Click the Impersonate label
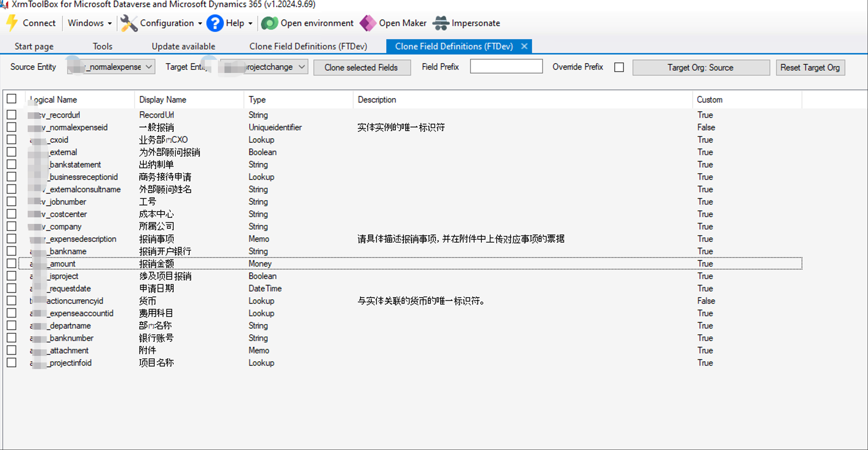The image size is (868, 450). pos(476,23)
